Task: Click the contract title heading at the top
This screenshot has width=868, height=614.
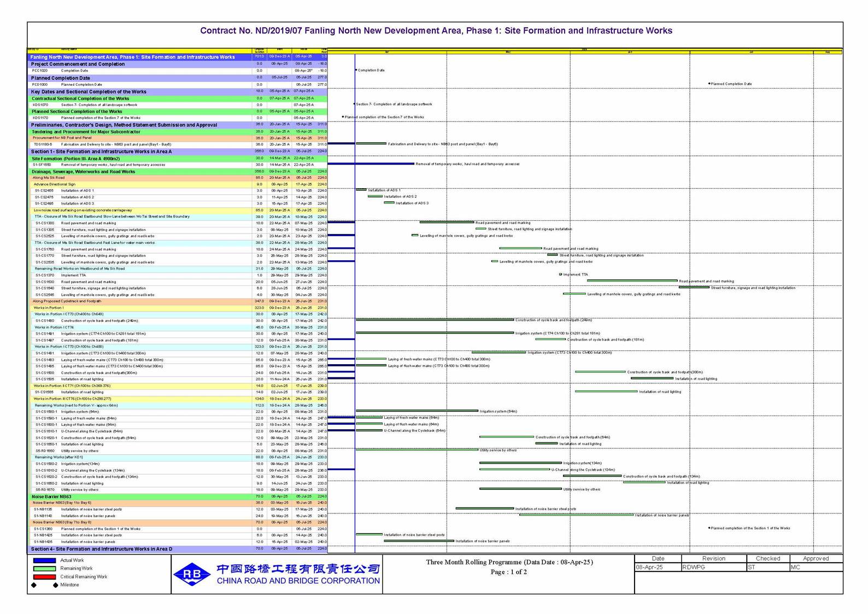Action: (436, 31)
